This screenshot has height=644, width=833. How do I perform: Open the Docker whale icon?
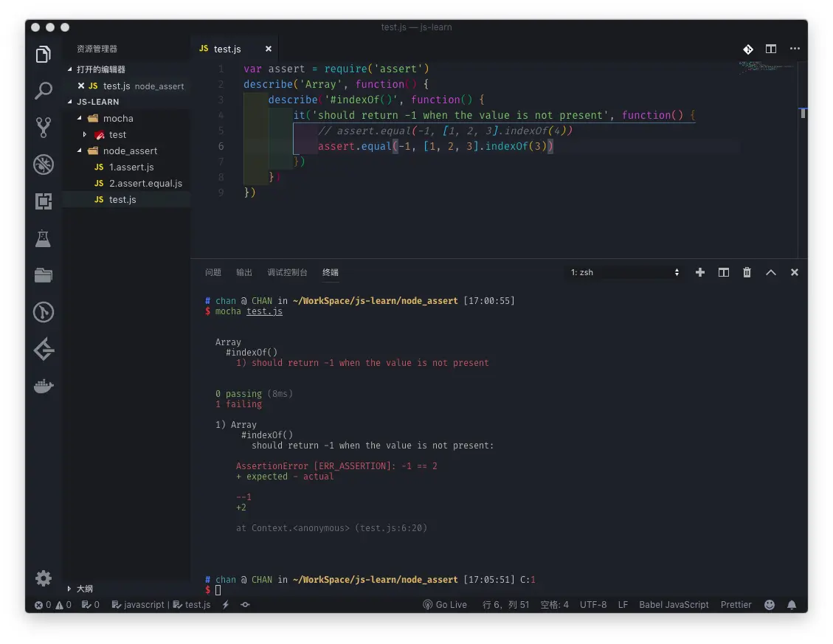pyautogui.click(x=44, y=386)
